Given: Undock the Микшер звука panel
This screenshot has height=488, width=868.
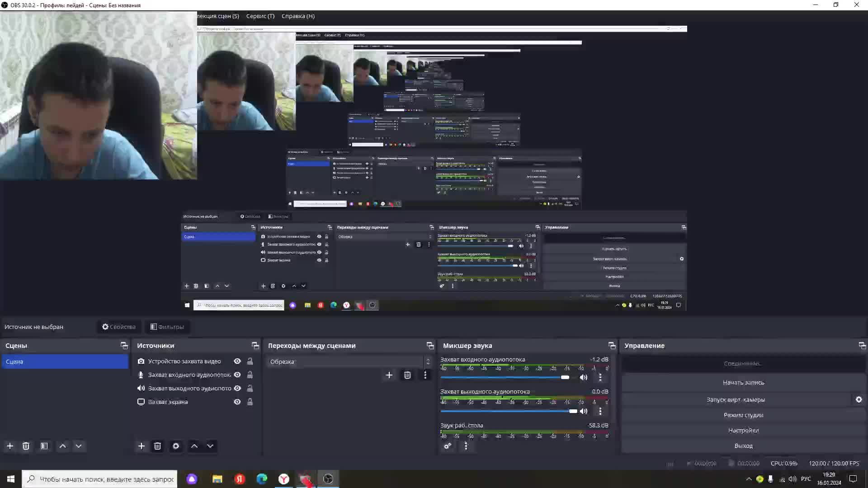Looking at the screenshot, I should click(612, 346).
